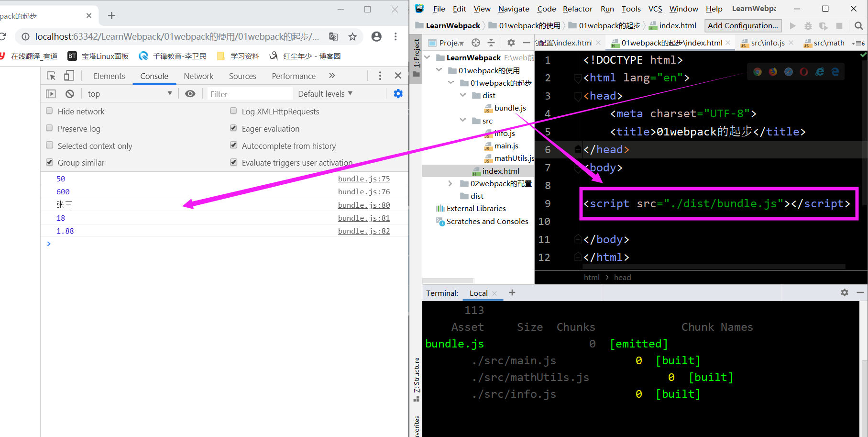Collapse the 01webpack的起步 folder

click(x=451, y=83)
